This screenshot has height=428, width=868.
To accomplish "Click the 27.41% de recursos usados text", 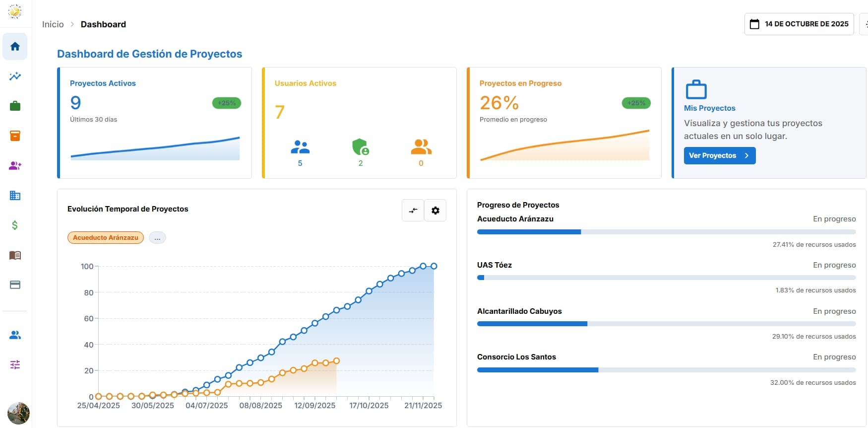I will [814, 244].
